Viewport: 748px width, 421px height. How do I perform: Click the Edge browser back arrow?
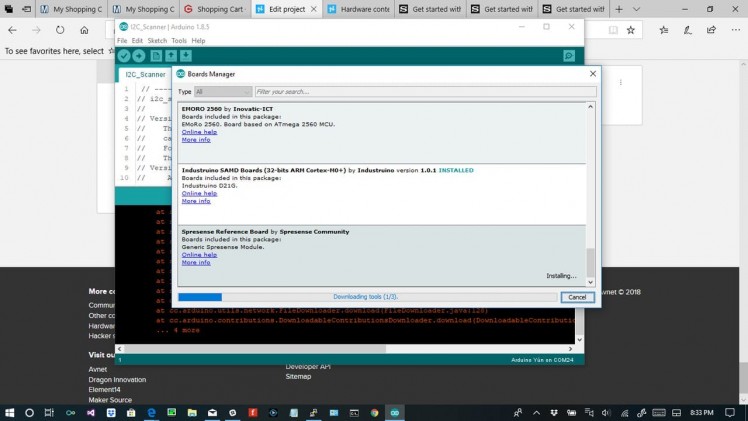(12, 30)
